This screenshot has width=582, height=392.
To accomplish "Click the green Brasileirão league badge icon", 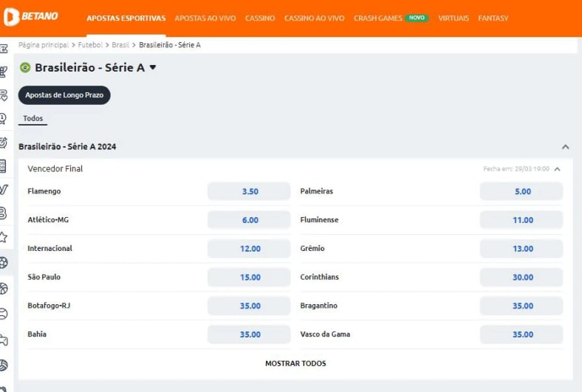I will 25,67.
